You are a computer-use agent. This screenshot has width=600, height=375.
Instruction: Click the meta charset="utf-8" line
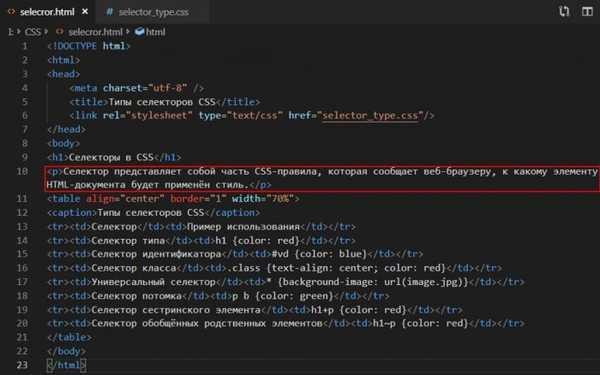[x=137, y=88]
